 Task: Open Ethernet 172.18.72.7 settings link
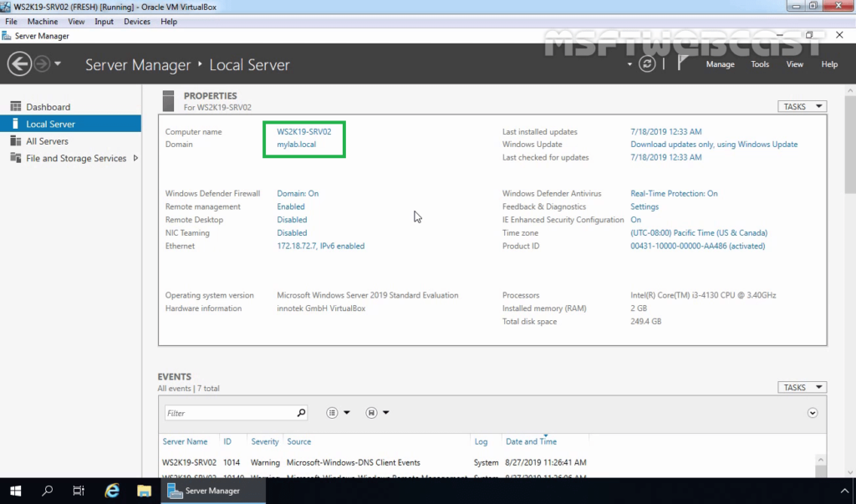pyautogui.click(x=320, y=246)
